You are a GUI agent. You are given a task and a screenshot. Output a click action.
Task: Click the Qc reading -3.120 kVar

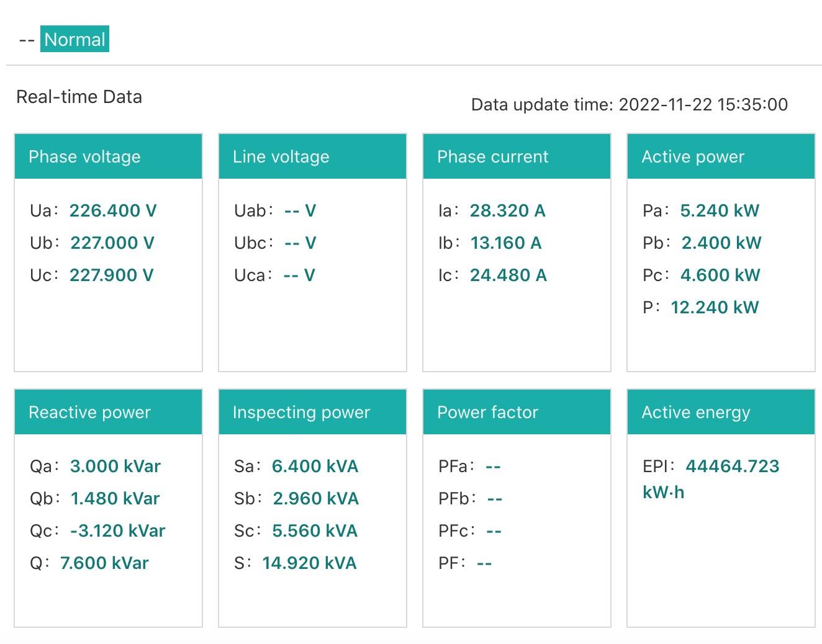tap(117, 531)
